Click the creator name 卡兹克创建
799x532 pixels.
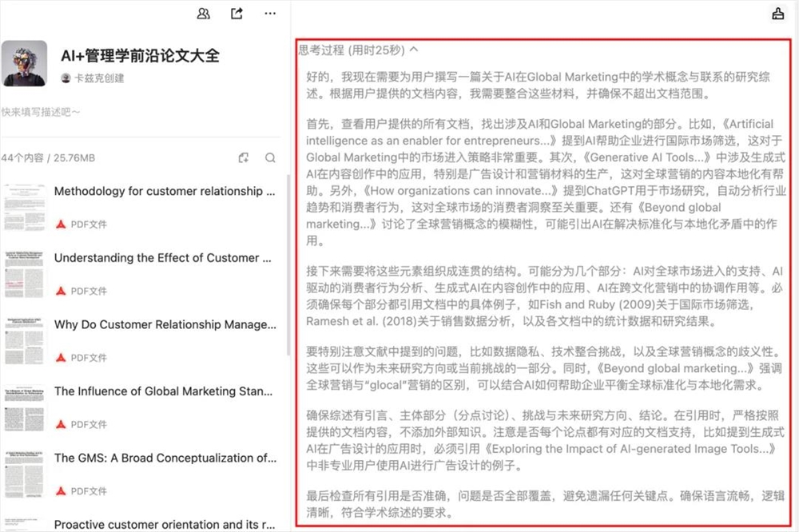101,77
